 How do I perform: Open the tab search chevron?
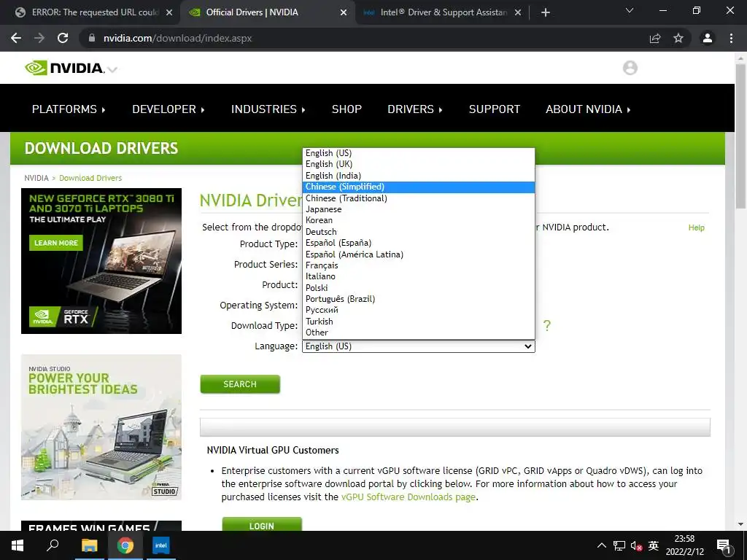[x=630, y=10]
